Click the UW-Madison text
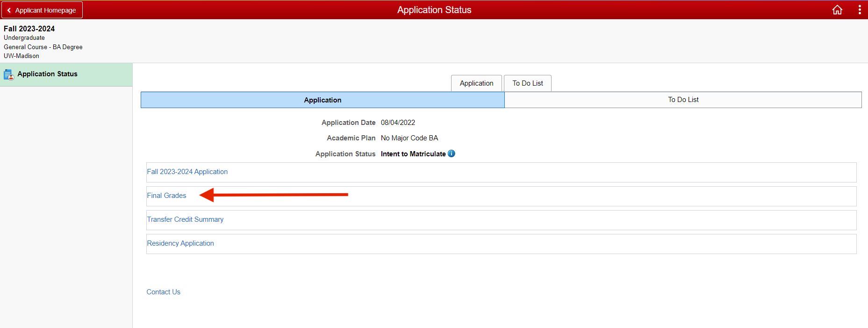The width and height of the screenshot is (868, 328). coord(22,56)
